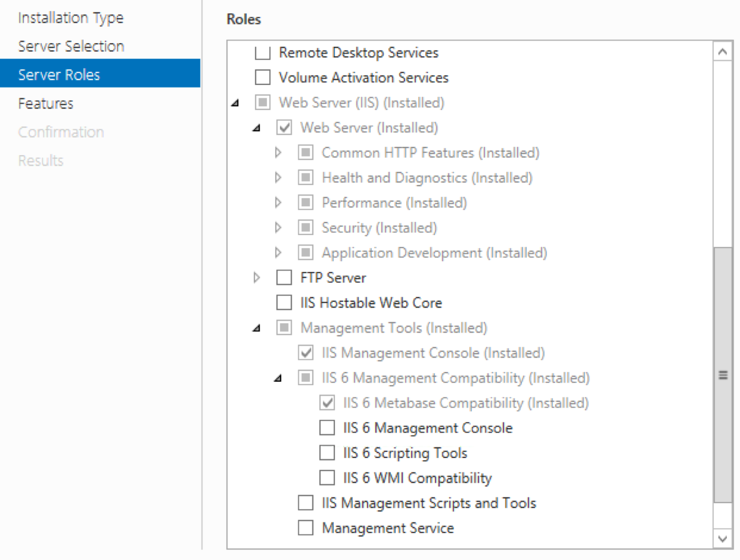This screenshot has width=740, height=560.
Task: Check IIS Management Scripts and Tools checkbox
Action: click(x=306, y=502)
